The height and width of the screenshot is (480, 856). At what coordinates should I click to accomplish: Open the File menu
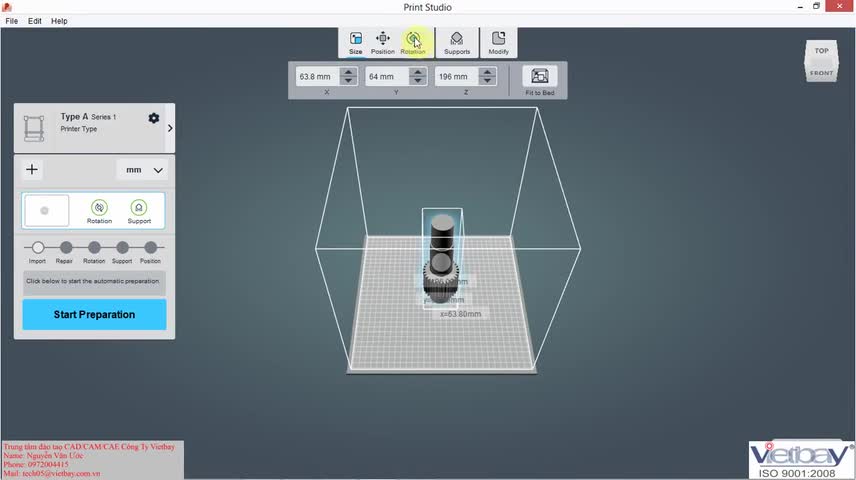coord(11,21)
